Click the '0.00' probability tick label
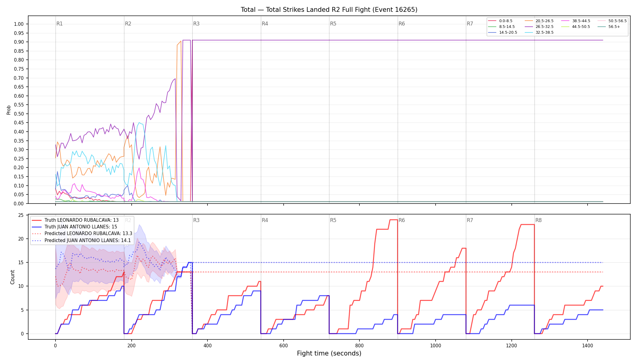 pyautogui.click(x=19, y=204)
